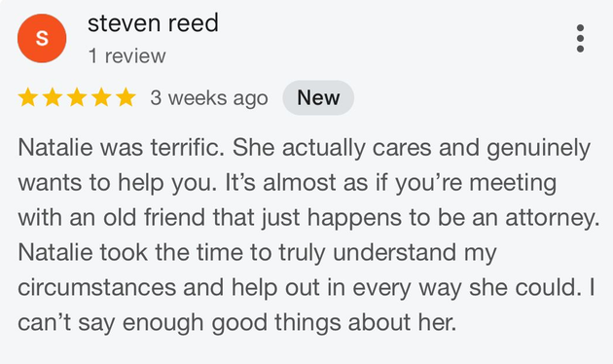The image size is (613, 364).
Task: Click the 'New' badge
Action: pos(318,97)
